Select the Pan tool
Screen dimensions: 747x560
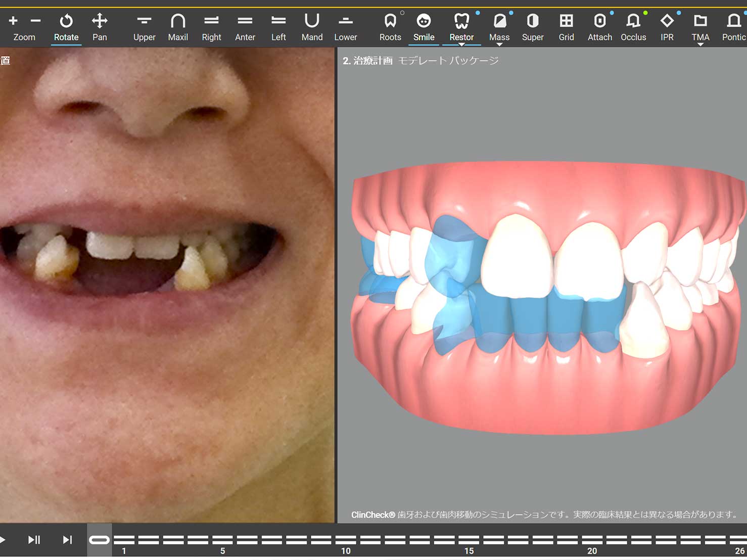coord(100,27)
